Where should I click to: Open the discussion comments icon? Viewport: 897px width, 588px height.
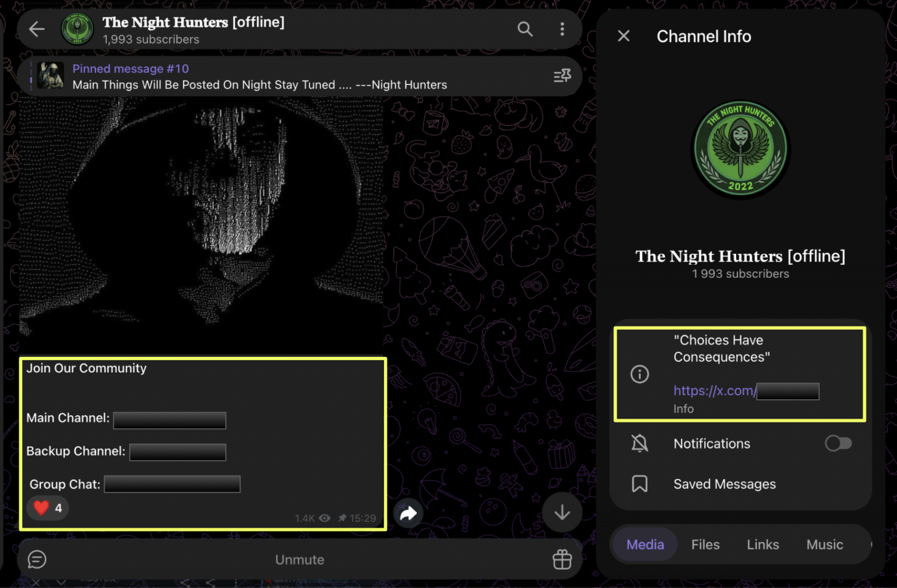(37, 559)
